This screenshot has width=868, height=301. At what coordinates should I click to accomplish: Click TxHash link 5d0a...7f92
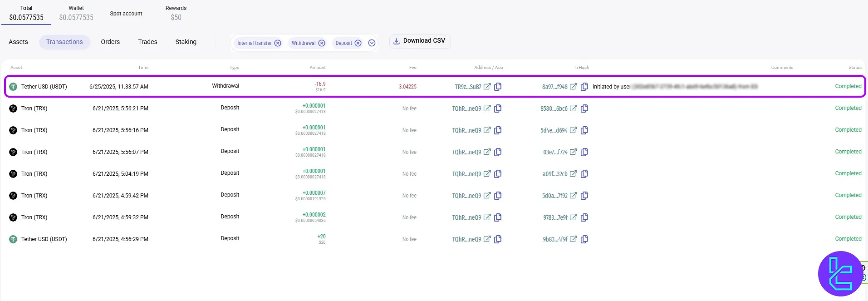[554, 196]
